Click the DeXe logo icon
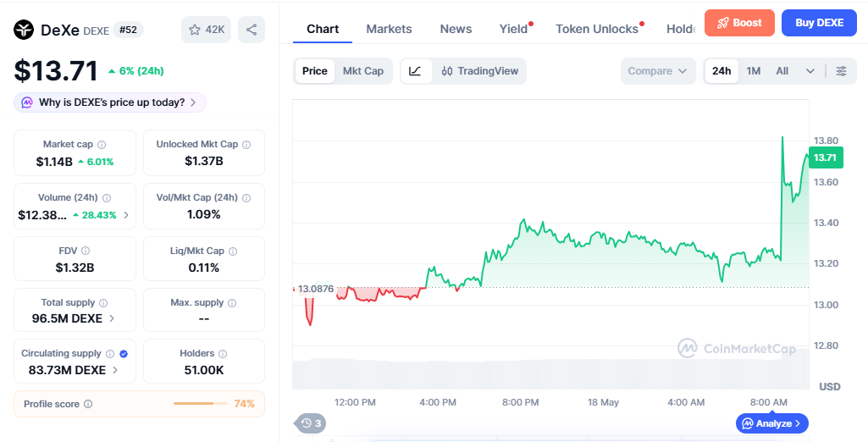 pyautogui.click(x=24, y=30)
